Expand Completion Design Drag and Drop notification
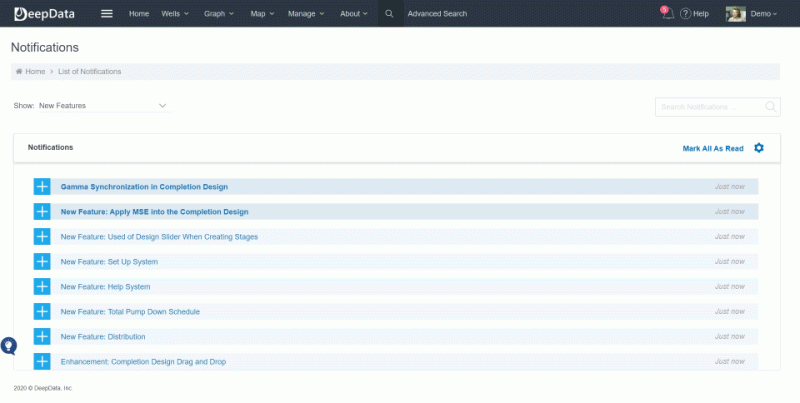The height and width of the screenshot is (403, 800). [x=42, y=362]
